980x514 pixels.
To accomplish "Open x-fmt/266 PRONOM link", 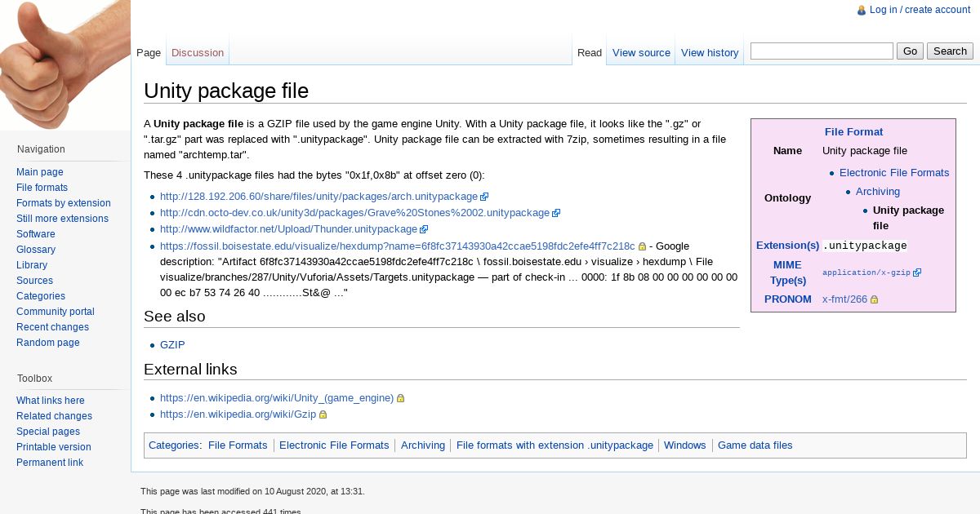I will (x=844, y=299).
